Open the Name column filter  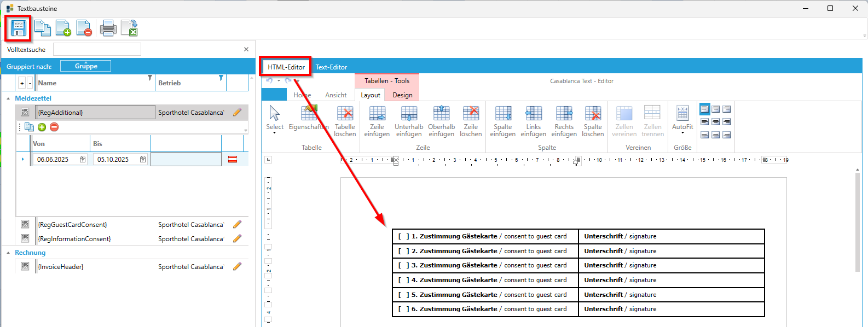[x=150, y=78]
